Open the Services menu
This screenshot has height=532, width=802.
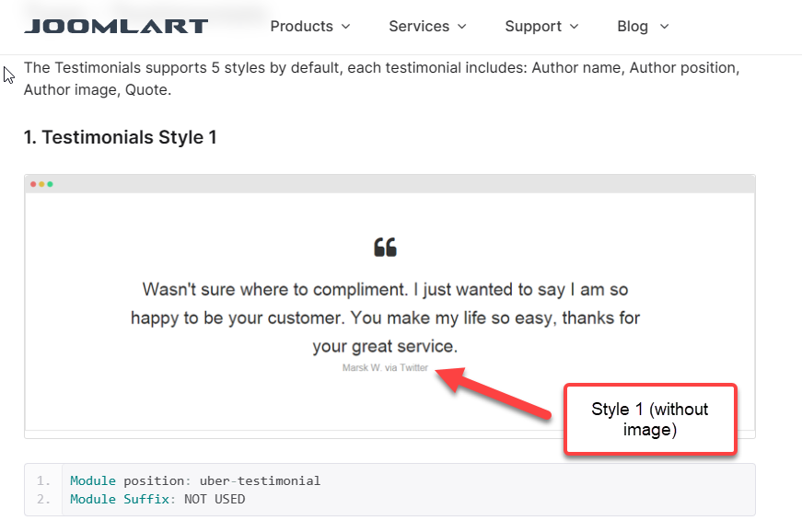coord(419,26)
